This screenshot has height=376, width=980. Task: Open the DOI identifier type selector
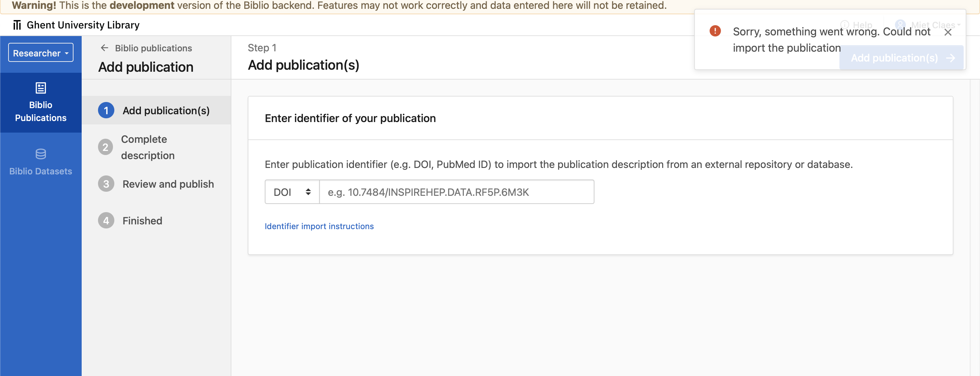click(x=292, y=192)
